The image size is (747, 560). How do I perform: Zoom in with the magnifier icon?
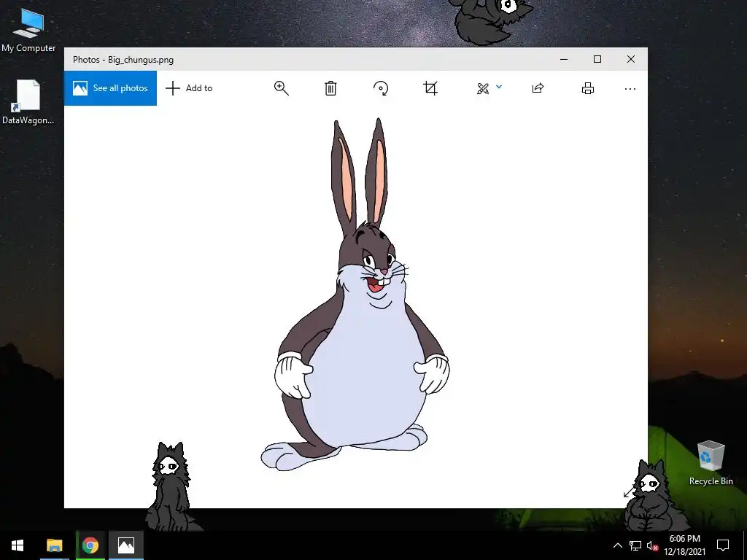(281, 88)
